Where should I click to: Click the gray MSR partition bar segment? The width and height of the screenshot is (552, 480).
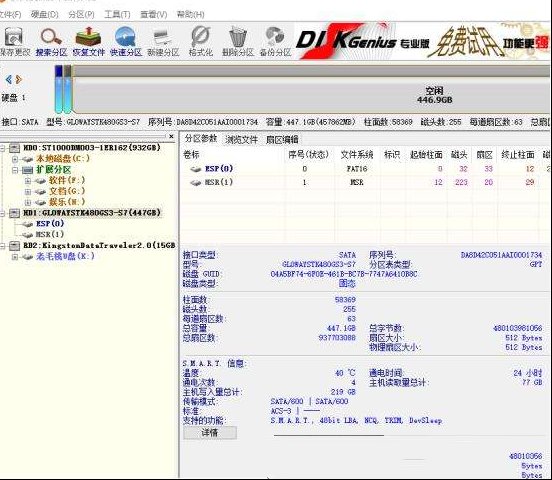(x=67, y=89)
